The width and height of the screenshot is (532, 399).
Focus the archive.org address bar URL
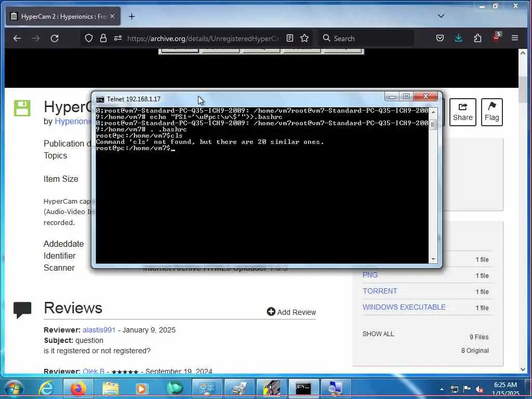pos(203,38)
